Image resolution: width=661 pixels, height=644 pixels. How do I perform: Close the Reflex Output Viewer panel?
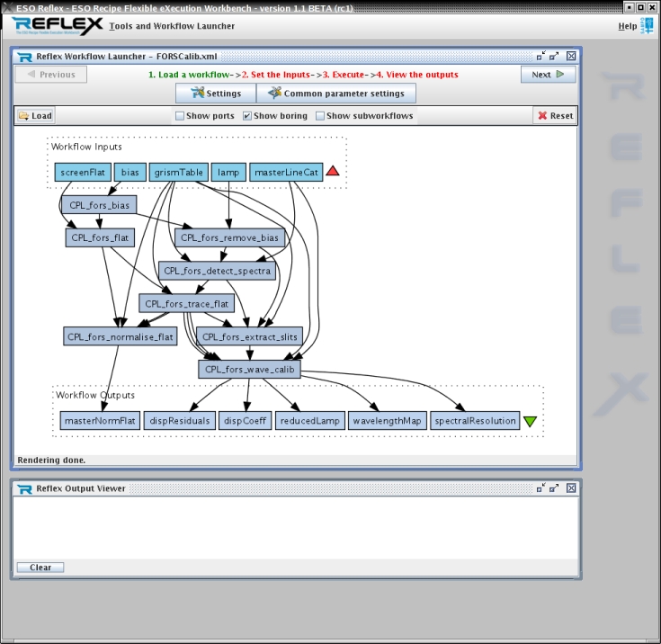pyautogui.click(x=571, y=487)
